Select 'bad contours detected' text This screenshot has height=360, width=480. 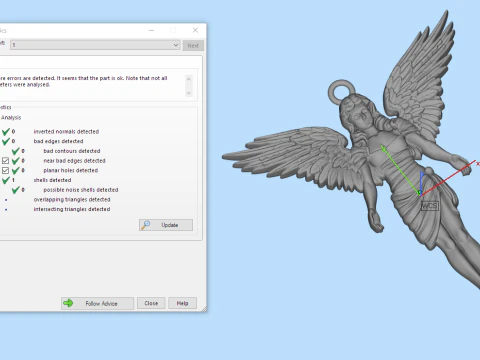click(72, 151)
